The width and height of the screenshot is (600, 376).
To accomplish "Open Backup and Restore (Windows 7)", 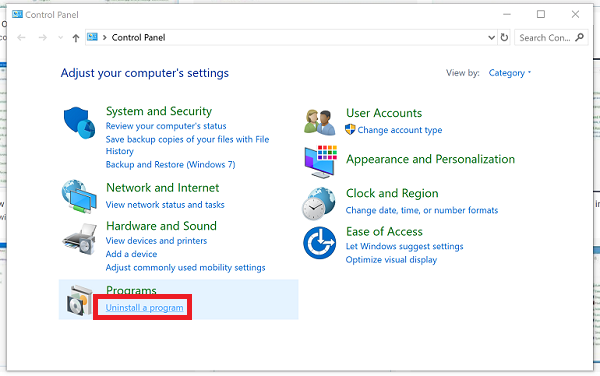I will (171, 164).
